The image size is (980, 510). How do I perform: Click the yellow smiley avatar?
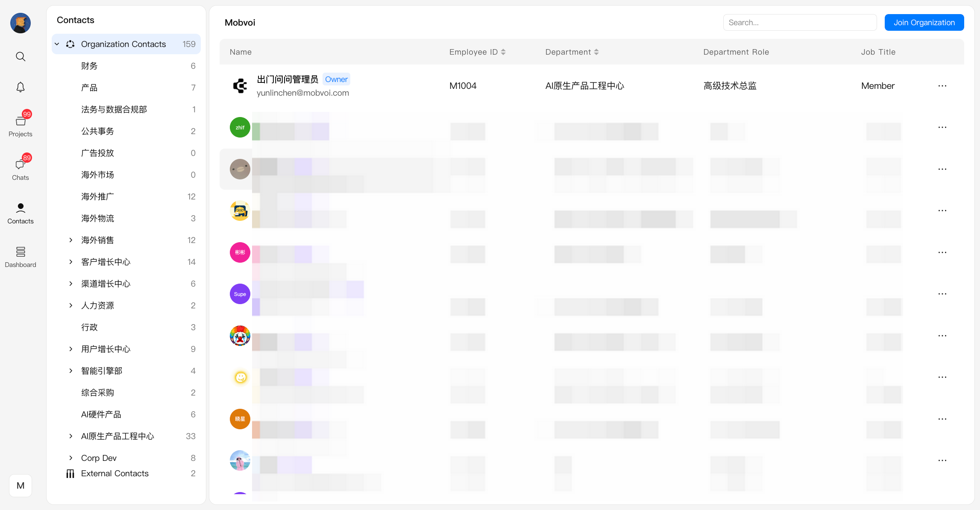(x=240, y=377)
